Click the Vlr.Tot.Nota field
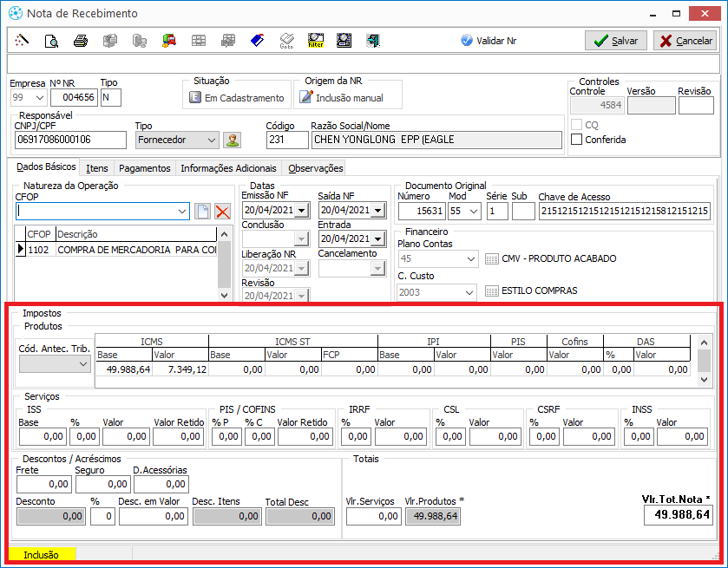The image size is (728, 568). 679,514
